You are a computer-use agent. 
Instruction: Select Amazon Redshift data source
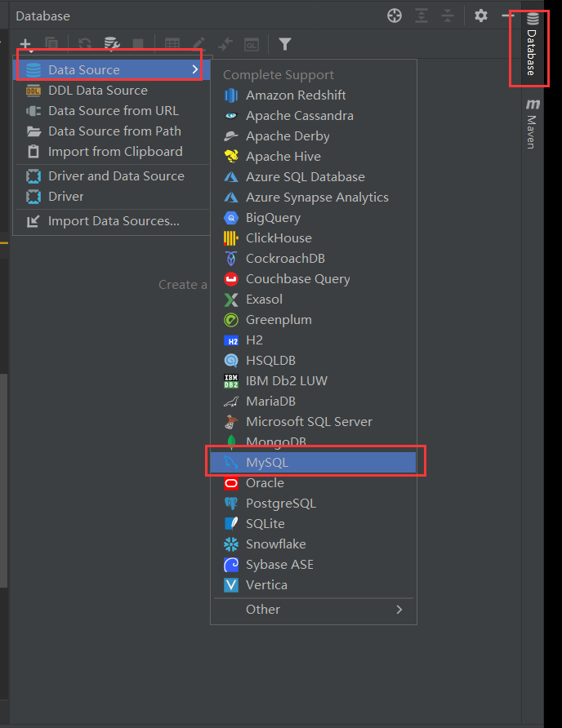point(314,95)
